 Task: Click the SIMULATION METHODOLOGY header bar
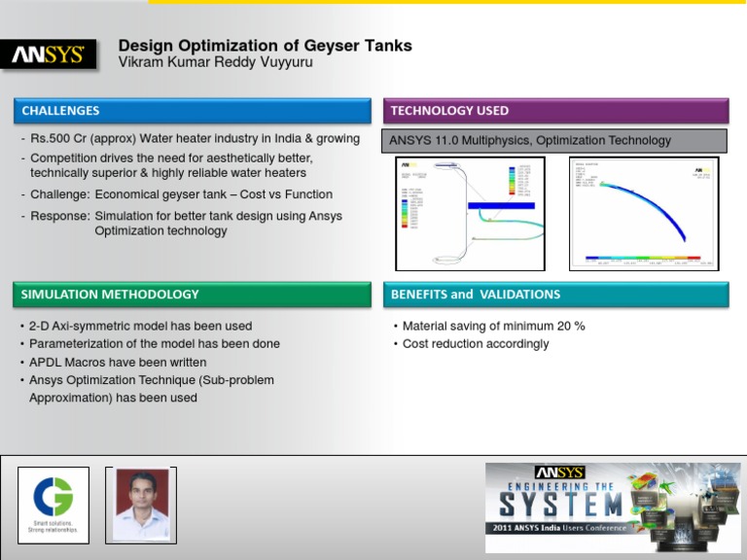pos(192,295)
